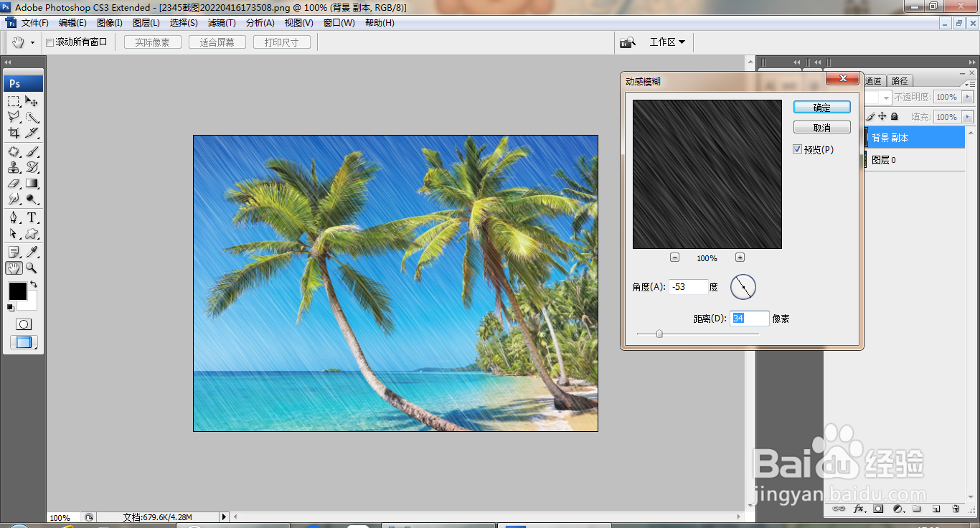Delete layer with trash icon
980x528 pixels.
click(x=956, y=509)
